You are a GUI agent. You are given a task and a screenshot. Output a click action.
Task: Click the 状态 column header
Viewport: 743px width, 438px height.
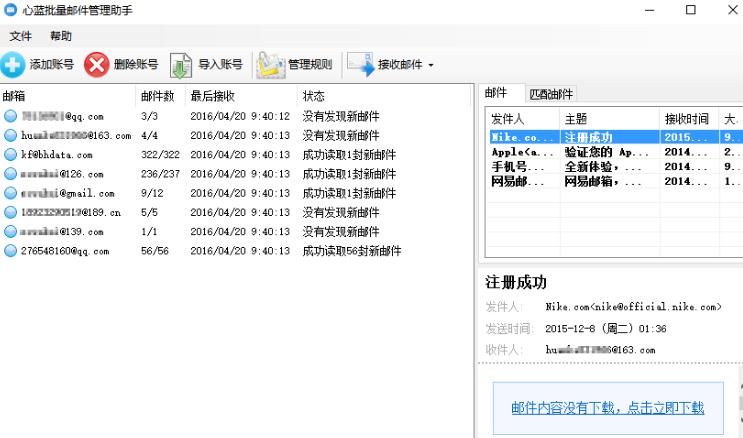click(x=313, y=96)
